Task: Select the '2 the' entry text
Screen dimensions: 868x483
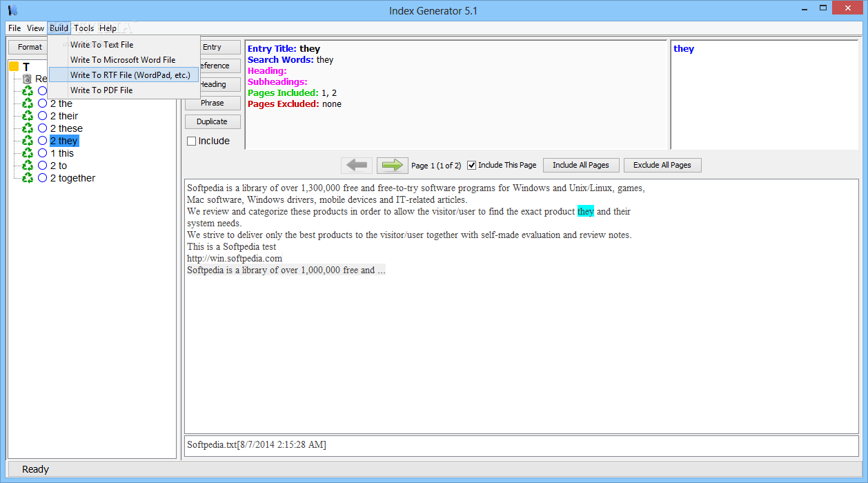Action: coord(61,103)
